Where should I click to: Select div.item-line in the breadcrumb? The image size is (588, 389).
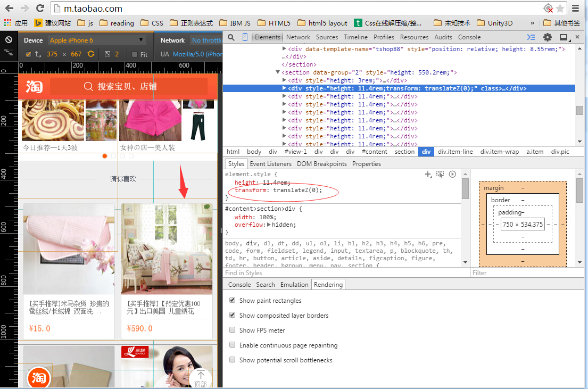(x=455, y=152)
